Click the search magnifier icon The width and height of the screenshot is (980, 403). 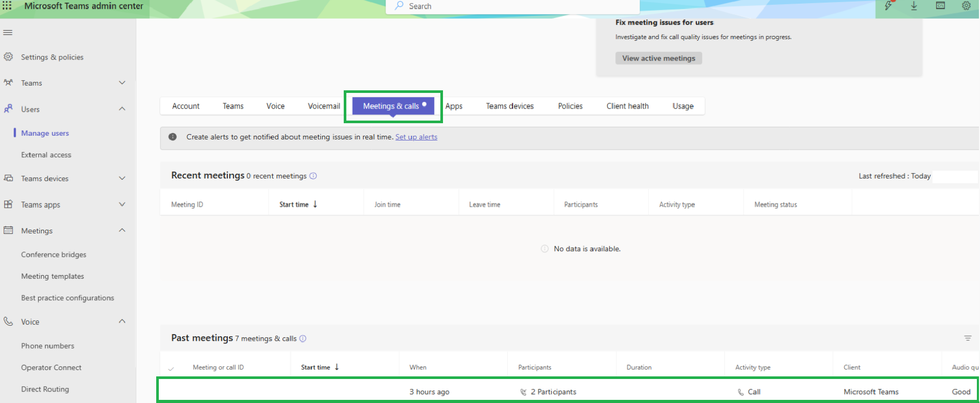coord(399,6)
